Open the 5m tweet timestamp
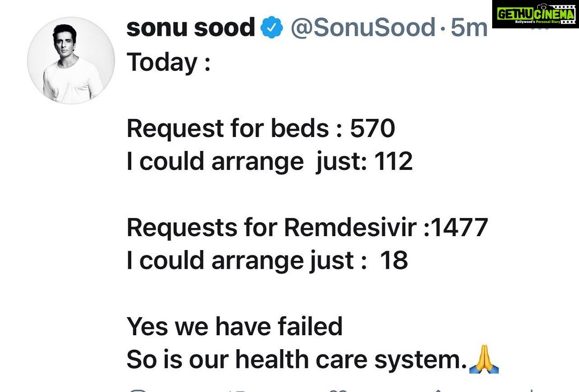This screenshot has width=579, height=392. [x=469, y=28]
